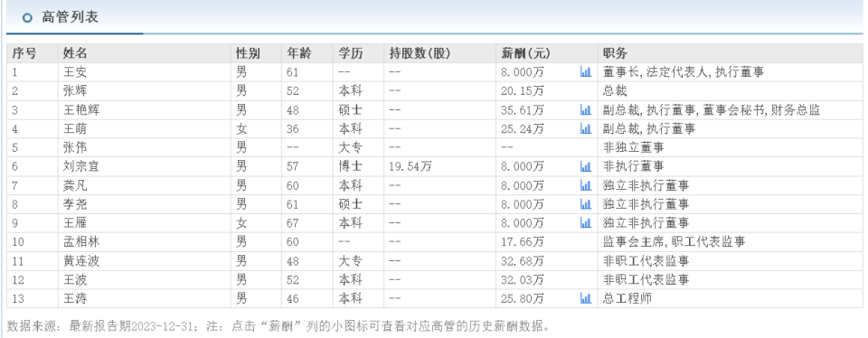Select the name 王艳辉

pos(80,109)
